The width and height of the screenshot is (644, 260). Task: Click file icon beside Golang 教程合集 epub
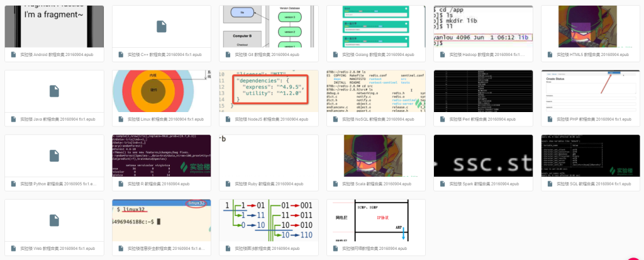(x=335, y=54)
